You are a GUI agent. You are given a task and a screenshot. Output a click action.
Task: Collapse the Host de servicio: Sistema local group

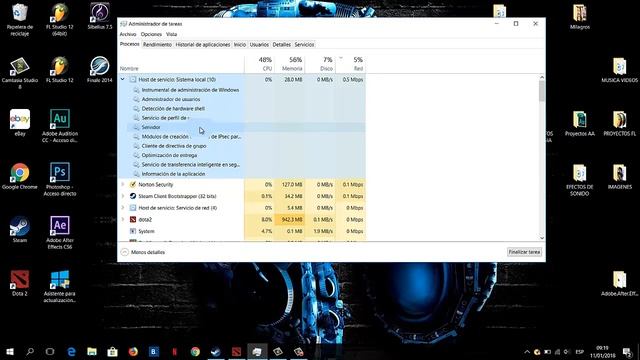click(122, 79)
